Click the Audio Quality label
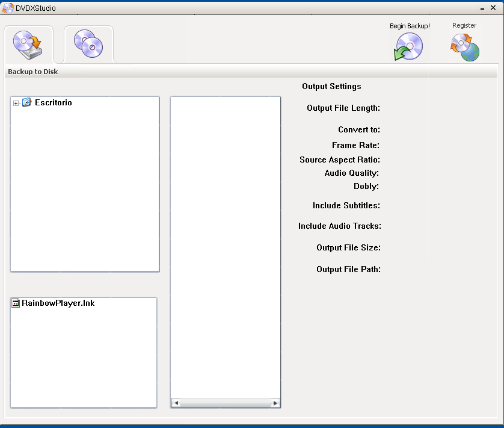504x428 pixels. click(x=352, y=173)
